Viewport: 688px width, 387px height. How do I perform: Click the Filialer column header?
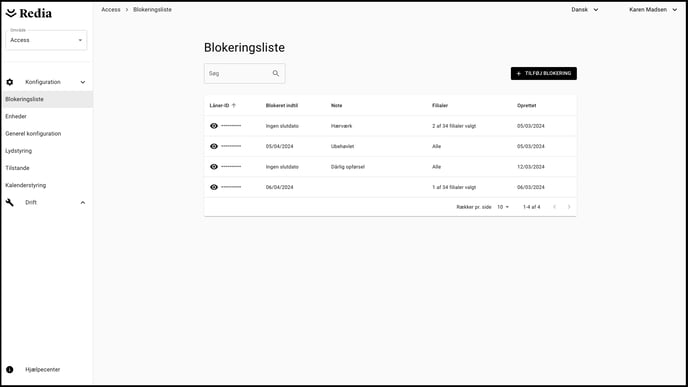pos(440,105)
